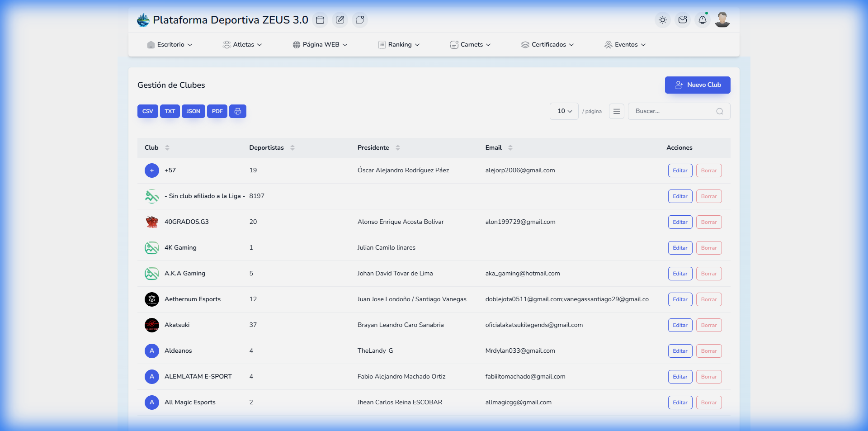Click the search magnifier icon
868x431 pixels.
pos(719,111)
